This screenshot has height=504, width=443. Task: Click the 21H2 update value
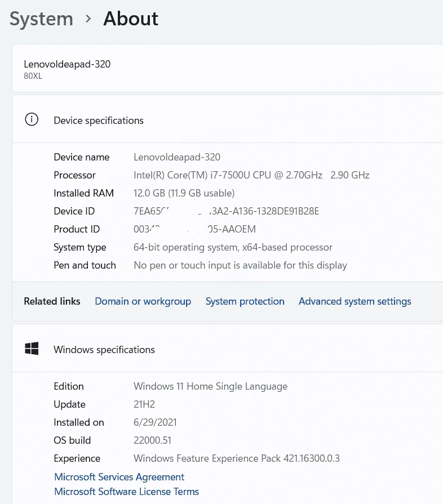(x=144, y=404)
